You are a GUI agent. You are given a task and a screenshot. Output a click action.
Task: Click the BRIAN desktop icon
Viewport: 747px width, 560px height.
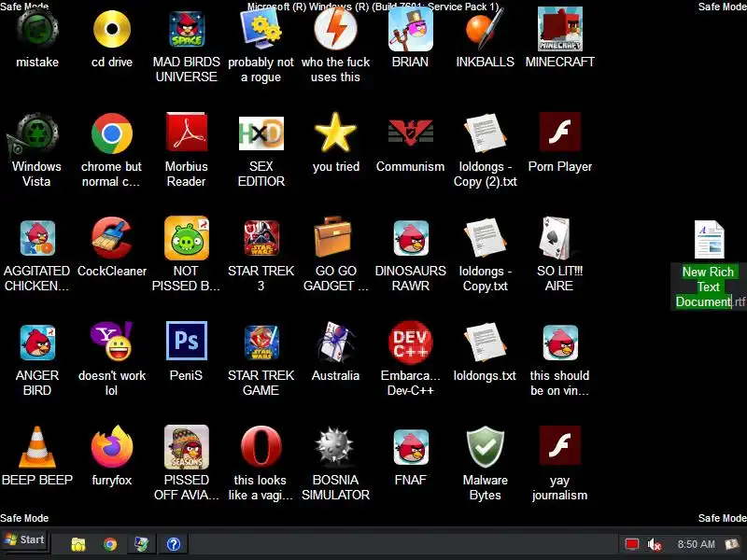click(x=411, y=30)
